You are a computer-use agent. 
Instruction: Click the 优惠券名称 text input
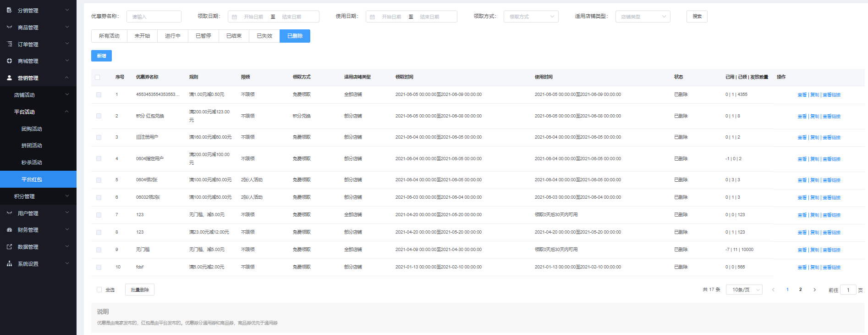click(x=154, y=17)
